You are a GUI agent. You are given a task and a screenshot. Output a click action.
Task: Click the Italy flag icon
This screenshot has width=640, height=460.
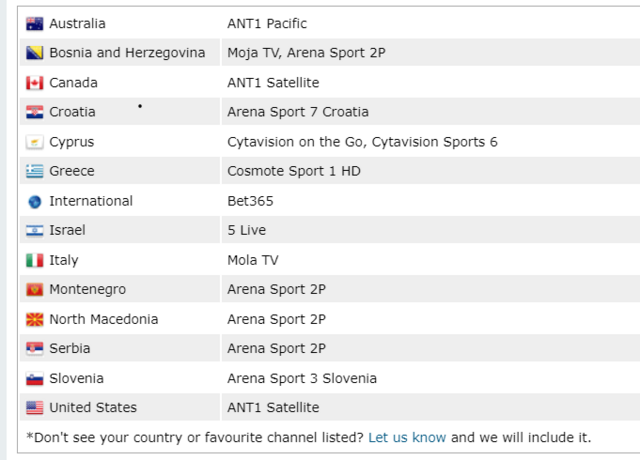34,260
